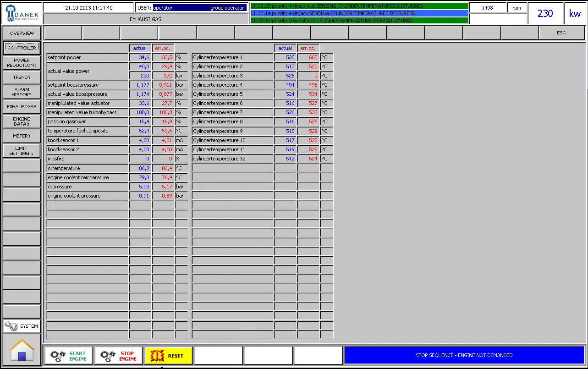This screenshot has width=588, height=369.
Task: Click the home navigation icon
Action: (x=21, y=350)
